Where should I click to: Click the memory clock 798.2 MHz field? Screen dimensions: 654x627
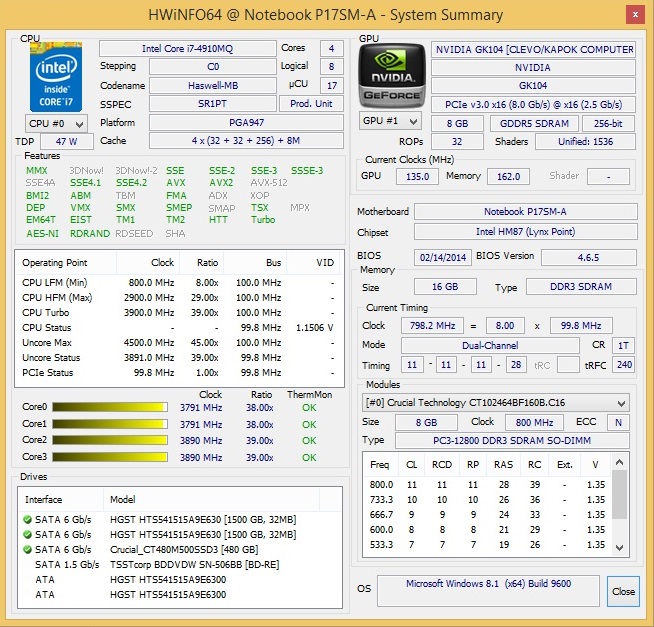pos(432,325)
